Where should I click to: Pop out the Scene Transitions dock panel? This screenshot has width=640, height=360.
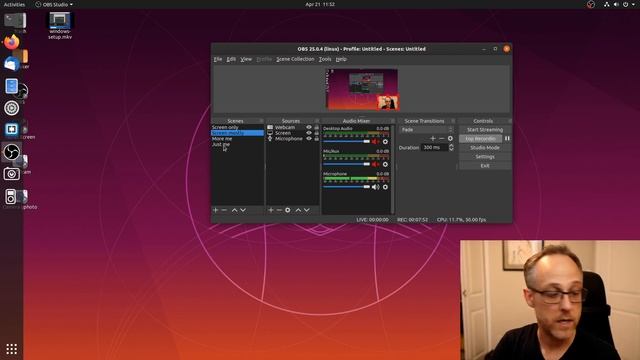click(453, 121)
